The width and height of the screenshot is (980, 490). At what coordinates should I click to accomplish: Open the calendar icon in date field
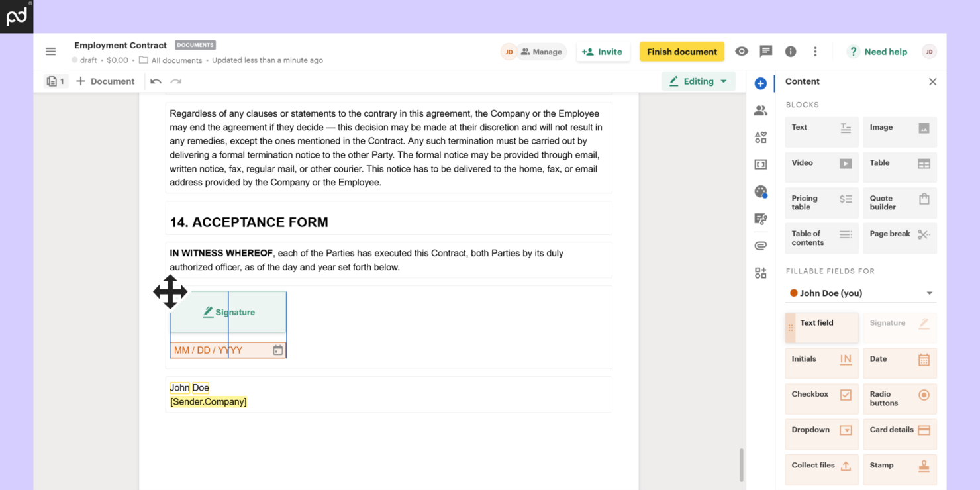coord(278,350)
